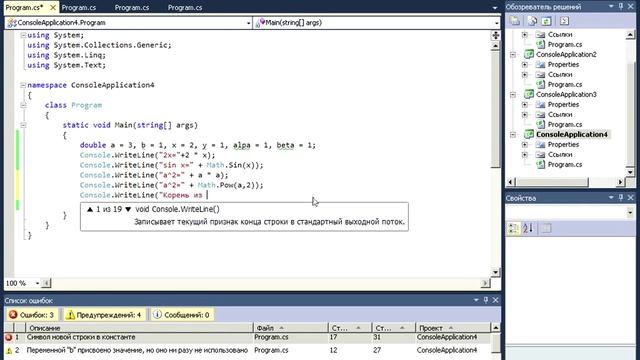
Task: Sort error list by Описание column
Action: (139, 328)
